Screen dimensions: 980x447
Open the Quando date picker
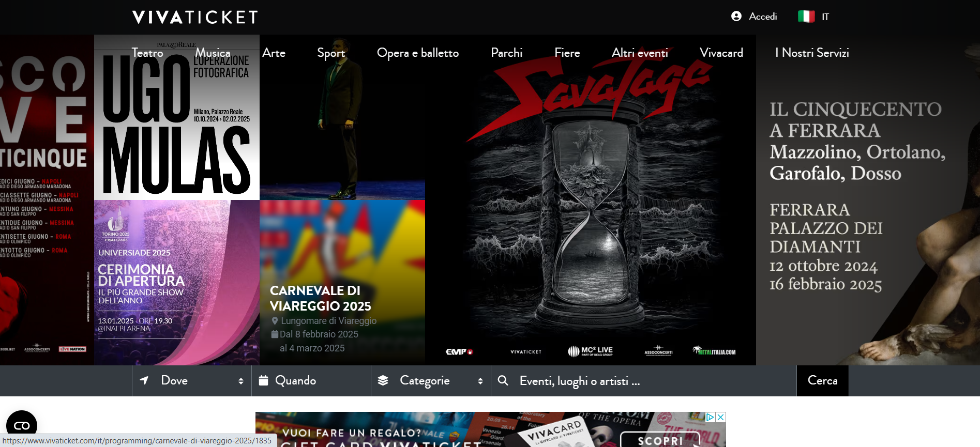point(311,381)
